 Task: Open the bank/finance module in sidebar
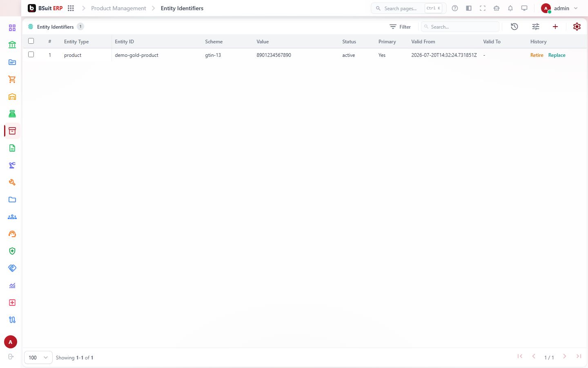[x=12, y=45]
